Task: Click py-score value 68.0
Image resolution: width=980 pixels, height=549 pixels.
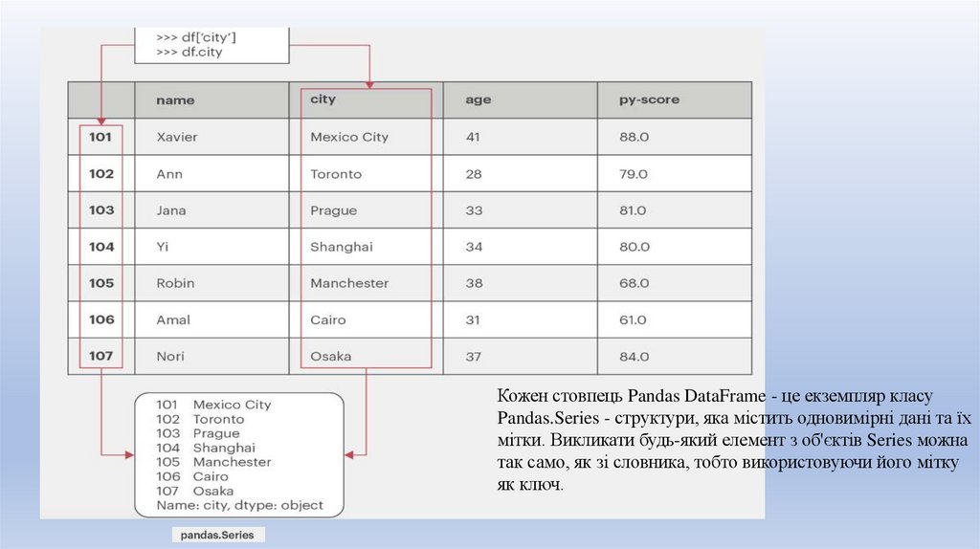Action: pos(635,283)
